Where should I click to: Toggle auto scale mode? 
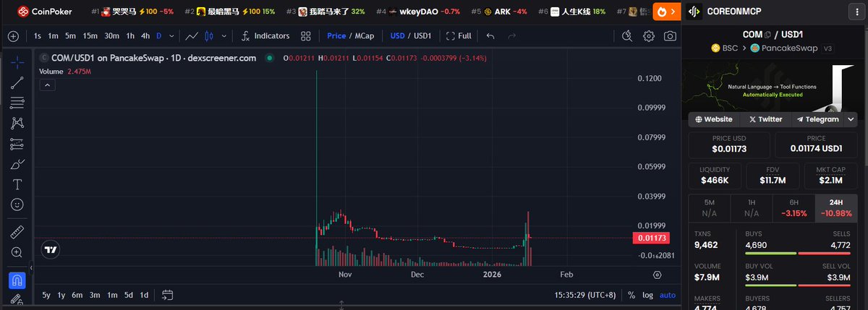tap(668, 295)
